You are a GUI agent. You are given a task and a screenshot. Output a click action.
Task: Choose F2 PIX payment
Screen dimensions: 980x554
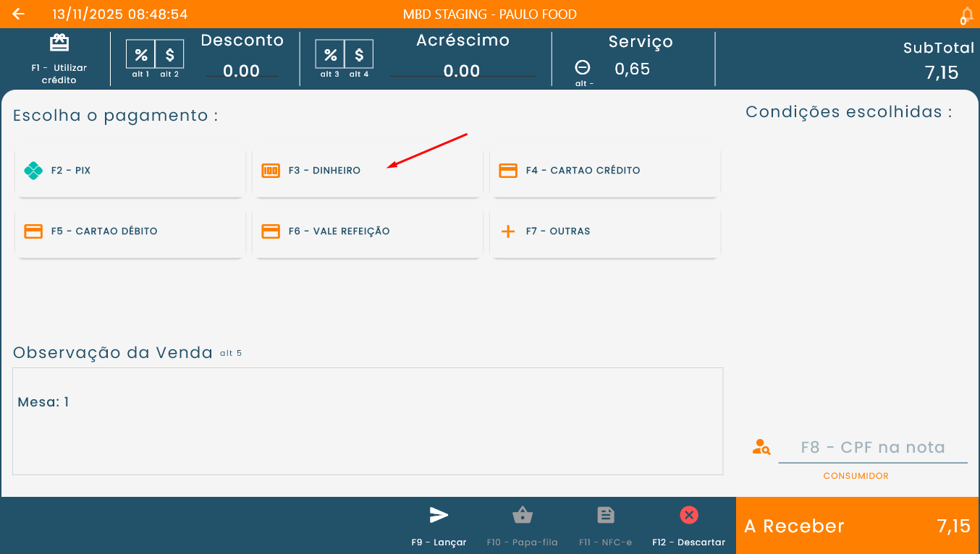(x=130, y=171)
